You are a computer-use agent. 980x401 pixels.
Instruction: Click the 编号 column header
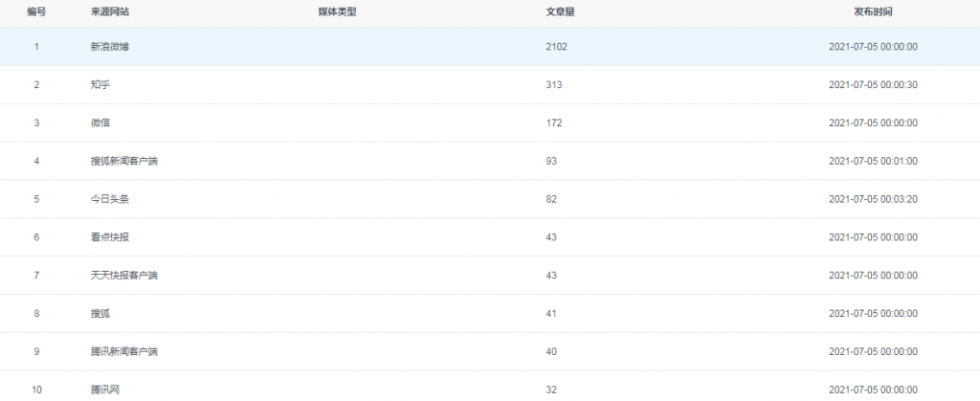(x=36, y=11)
